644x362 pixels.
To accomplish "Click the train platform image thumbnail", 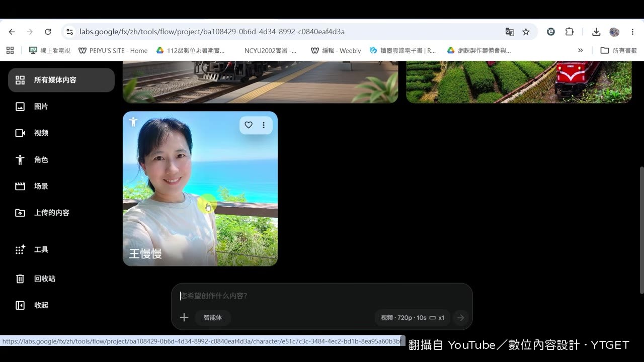I will point(260,82).
